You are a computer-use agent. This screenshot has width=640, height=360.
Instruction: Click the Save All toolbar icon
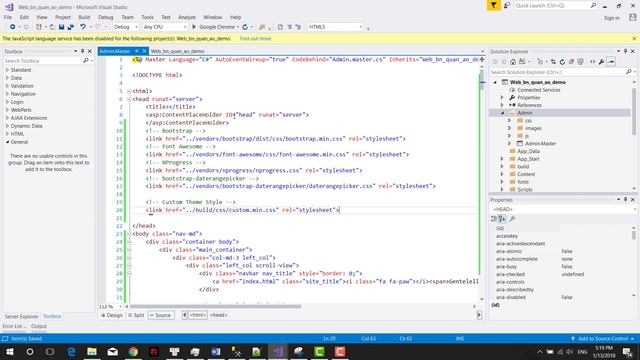click(71, 27)
